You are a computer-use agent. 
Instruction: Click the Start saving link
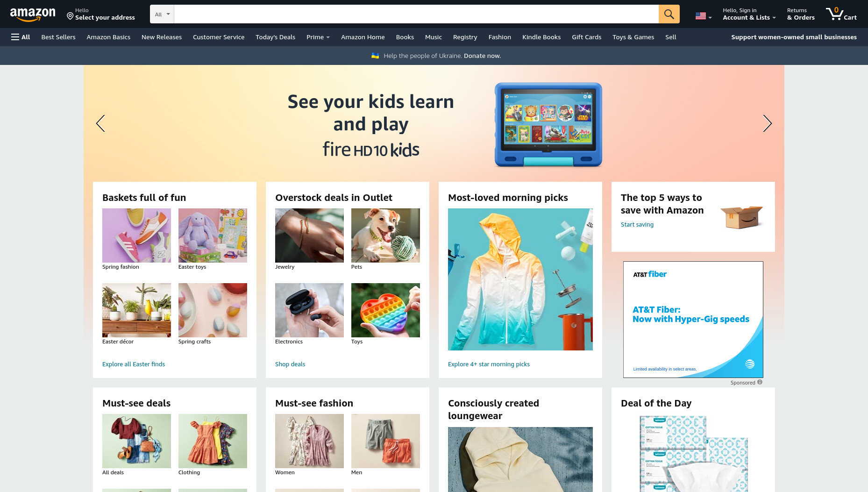pyautogui.click(x=637, y=224)
